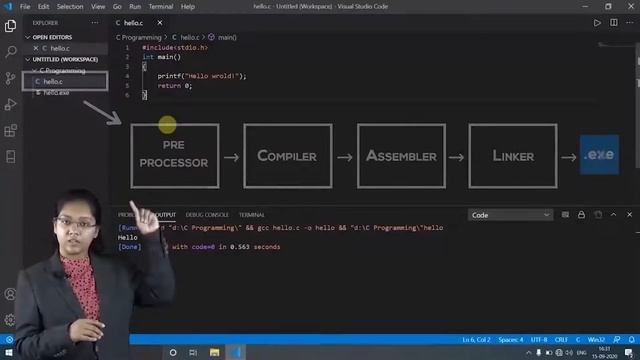Click the Accounts icon in activity bar
The width and height of the screenshot is (640, 360).
[x=10, y=294]
